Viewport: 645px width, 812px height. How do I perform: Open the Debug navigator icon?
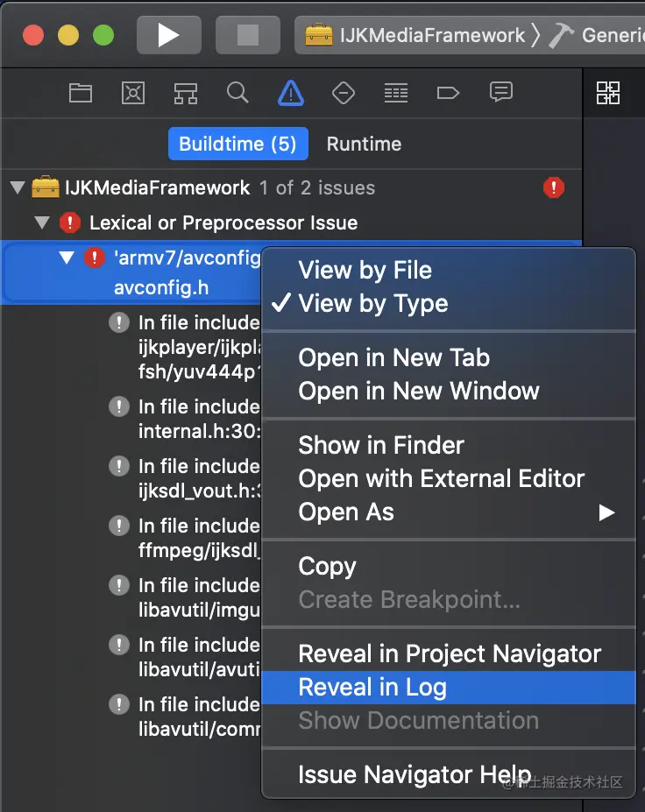tap(396, 93)
